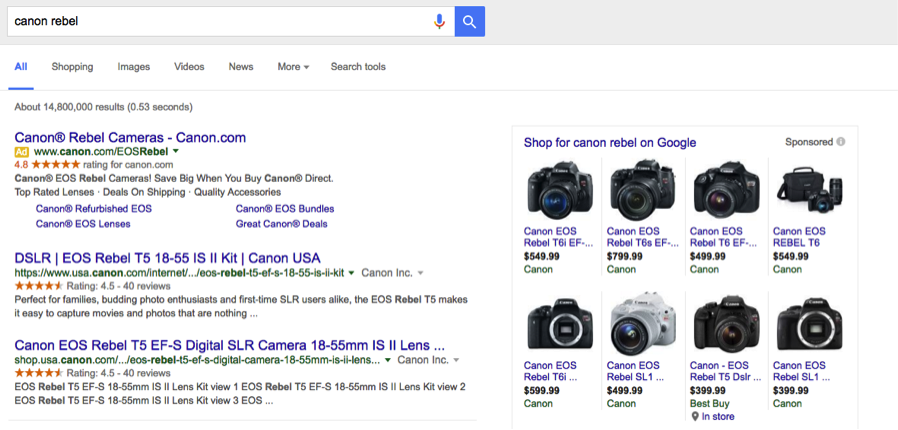This screenshot has width=898, height=430.
Task: Click the $799.99 Rebel T6s camera image
Action: [643, 190]
